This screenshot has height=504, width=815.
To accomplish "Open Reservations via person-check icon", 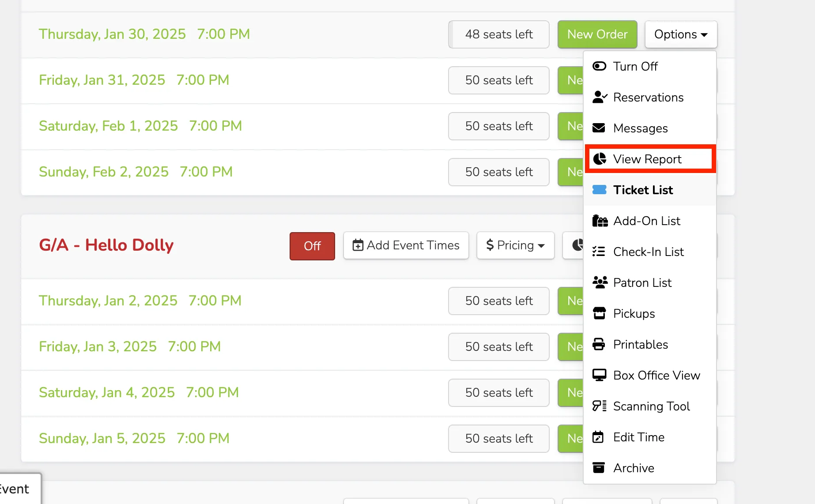I will (600, 97).
